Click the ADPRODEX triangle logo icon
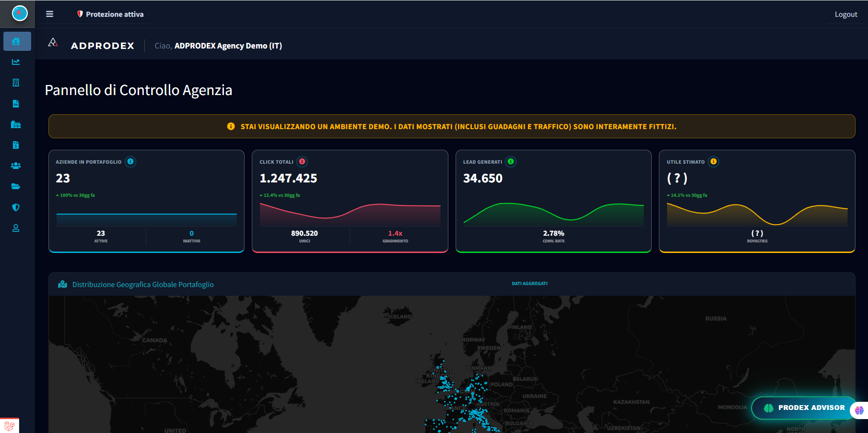Viewport: 868px width, 433px height. 53,43
